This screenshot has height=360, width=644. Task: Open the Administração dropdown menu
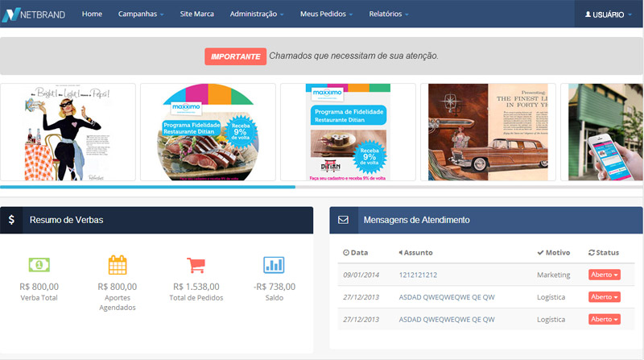point(257,14)
